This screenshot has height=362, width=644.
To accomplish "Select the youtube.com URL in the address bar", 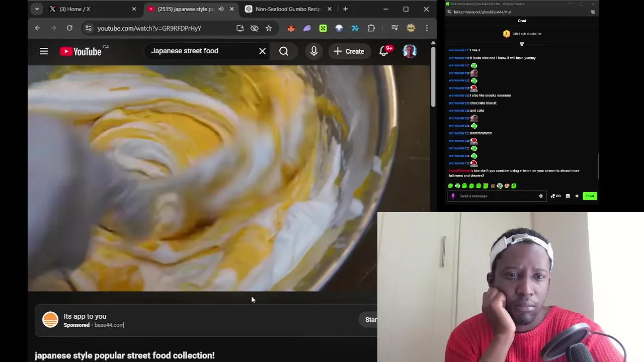I will [149, 28].
